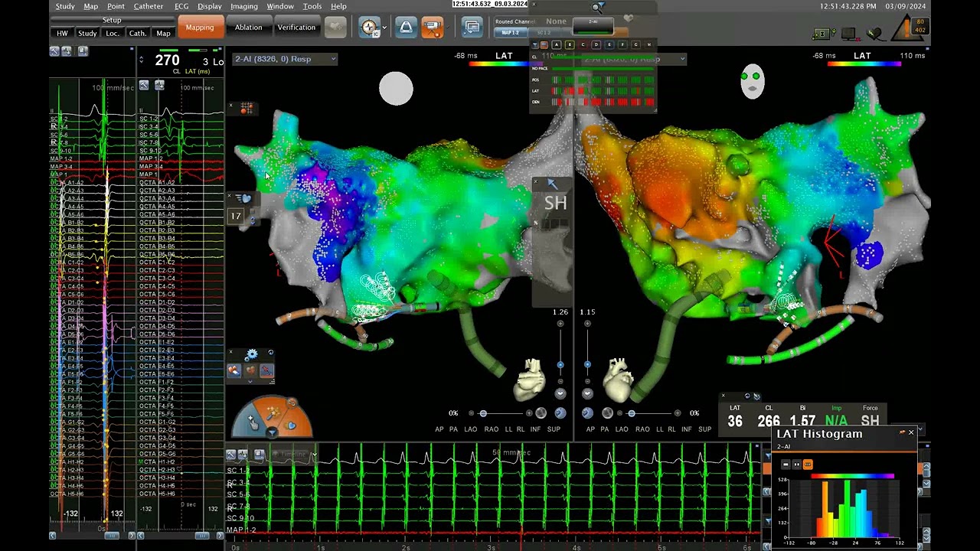Viewport: 980px width, 551px height.
Task: Toggle catheter filter C
Action: (x=583, y=45)
